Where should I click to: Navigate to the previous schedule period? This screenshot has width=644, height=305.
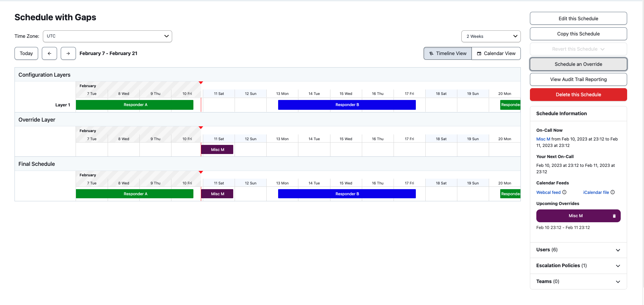click(49, 53)
